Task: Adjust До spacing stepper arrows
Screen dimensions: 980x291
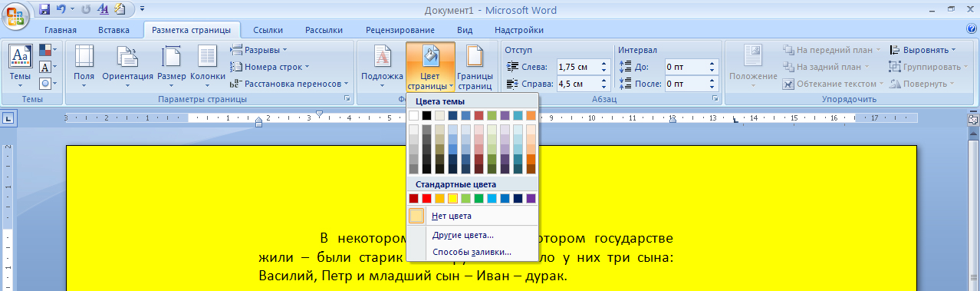Action: click(x=712, y=67)
